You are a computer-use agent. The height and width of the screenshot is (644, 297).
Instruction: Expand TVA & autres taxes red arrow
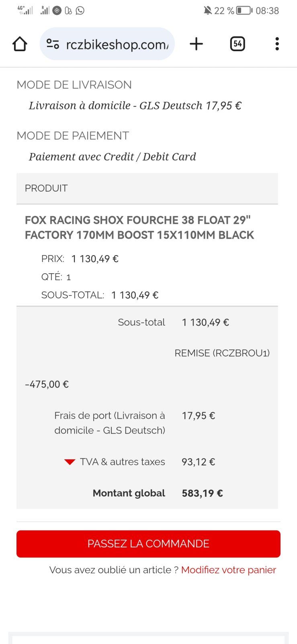[x=70, y=462]
